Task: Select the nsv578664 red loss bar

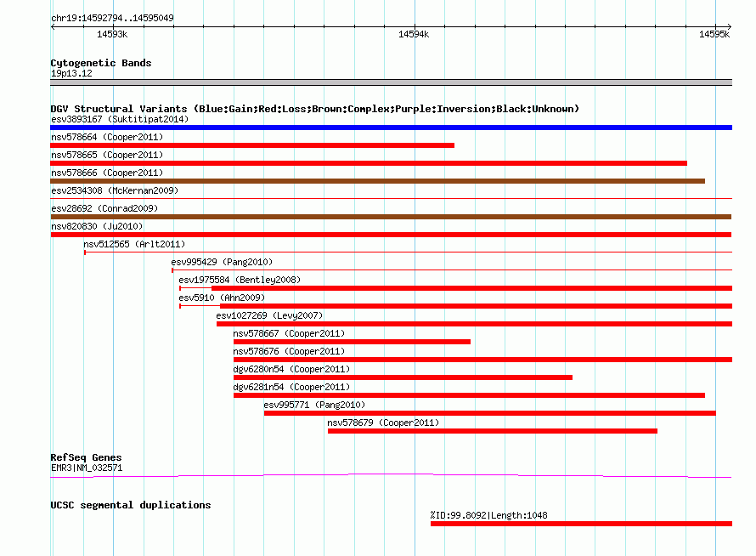Action: tap(252, 145)
